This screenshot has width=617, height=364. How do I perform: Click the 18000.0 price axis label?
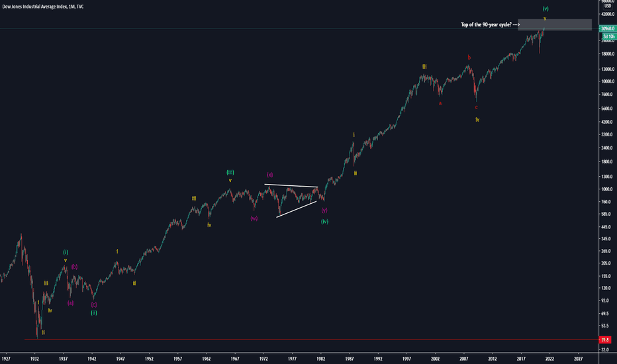pyautogui.click(x=606, y=54)
